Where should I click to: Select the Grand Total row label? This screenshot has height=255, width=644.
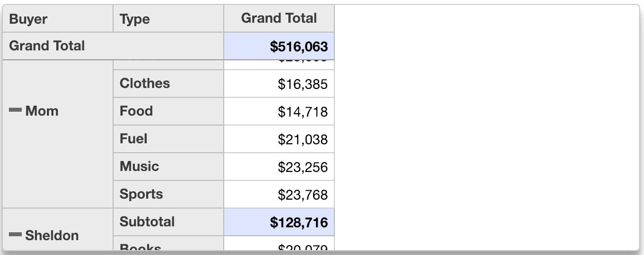pos(47,46)
